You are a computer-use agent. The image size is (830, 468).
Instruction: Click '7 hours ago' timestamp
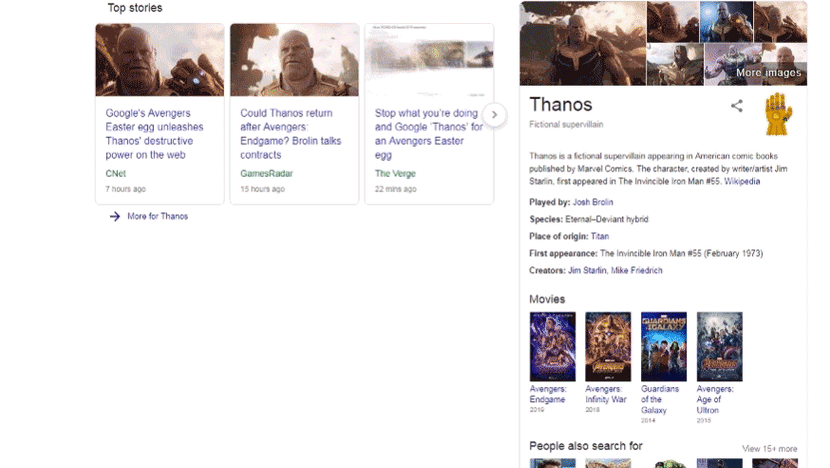point(125,189)
